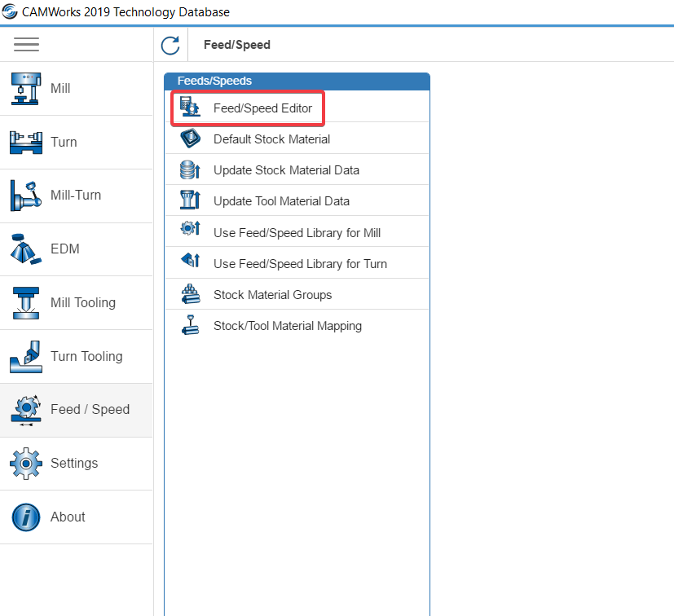
Task: Open Default Stock Material
Action: (297, 139)
